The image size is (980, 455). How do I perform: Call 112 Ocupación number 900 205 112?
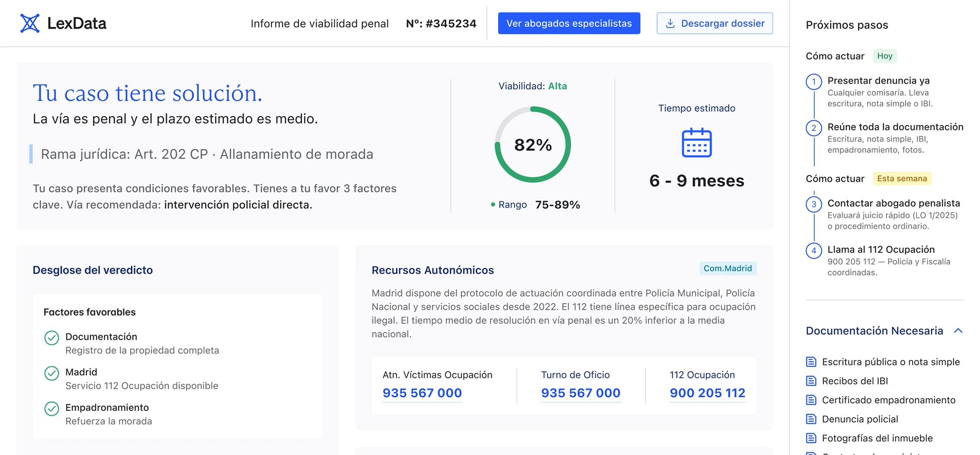(x=707, y=393)
